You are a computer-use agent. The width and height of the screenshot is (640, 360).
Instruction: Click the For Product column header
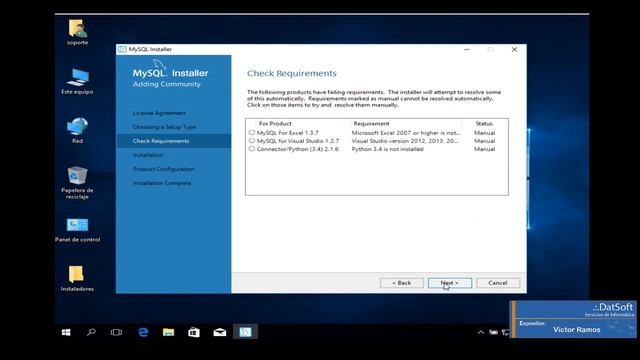click(275, 124)
